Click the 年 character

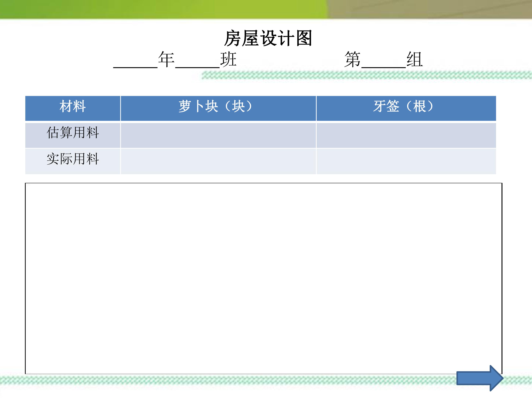tap(166, 59)
